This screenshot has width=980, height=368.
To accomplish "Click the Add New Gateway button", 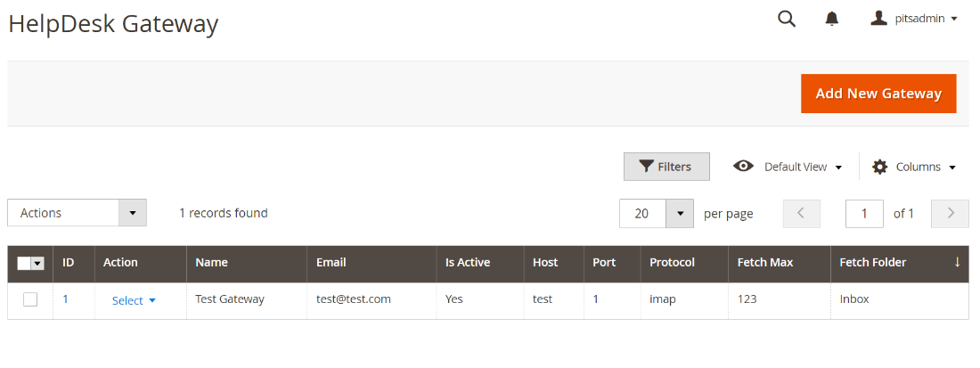I will pyautogui.click(x=878, y=94).
